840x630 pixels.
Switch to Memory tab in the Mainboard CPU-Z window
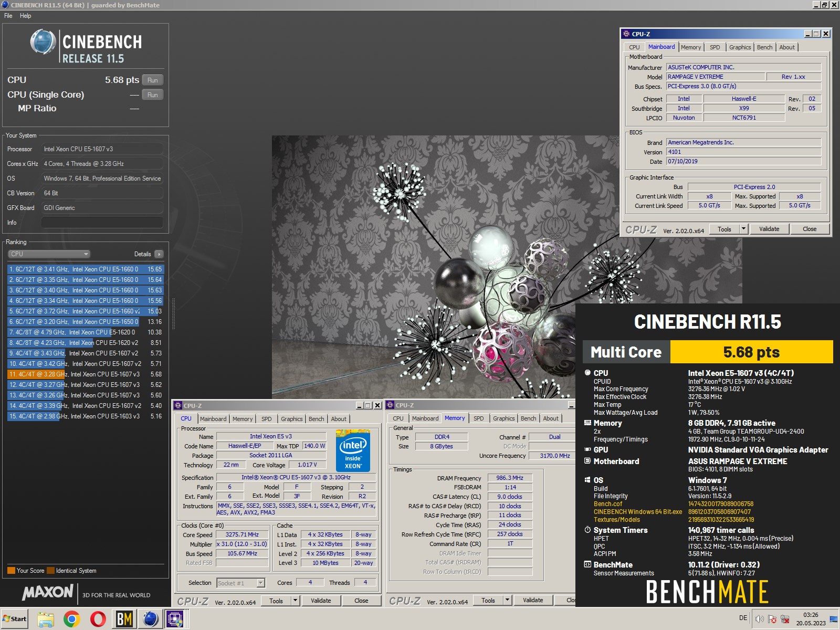(690, 47)
